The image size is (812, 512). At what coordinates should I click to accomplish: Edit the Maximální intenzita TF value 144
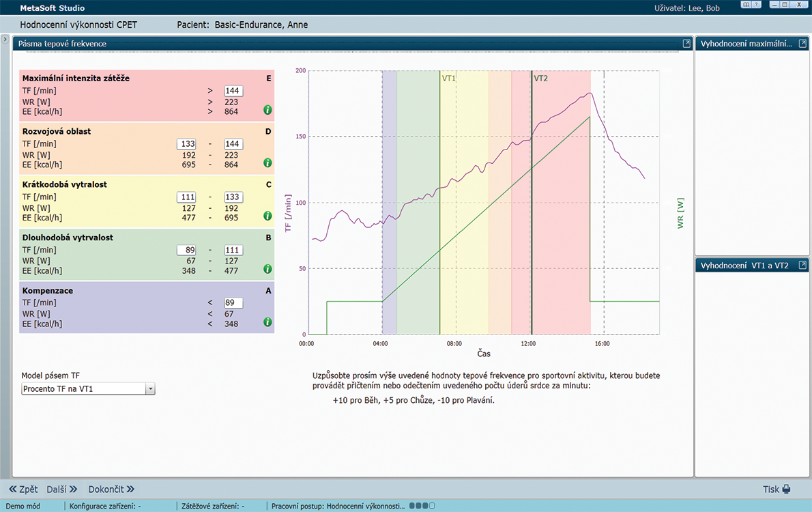[x=234, y=91]
